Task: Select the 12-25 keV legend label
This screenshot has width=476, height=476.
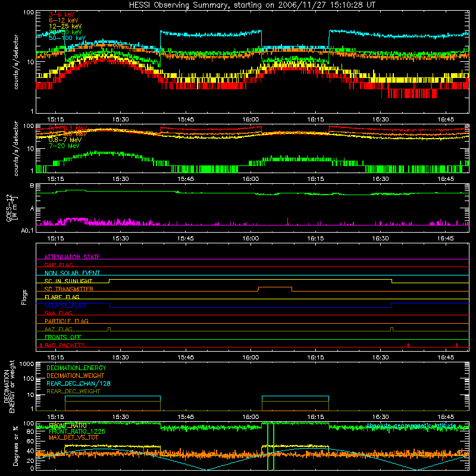Action: click(65, 26)
